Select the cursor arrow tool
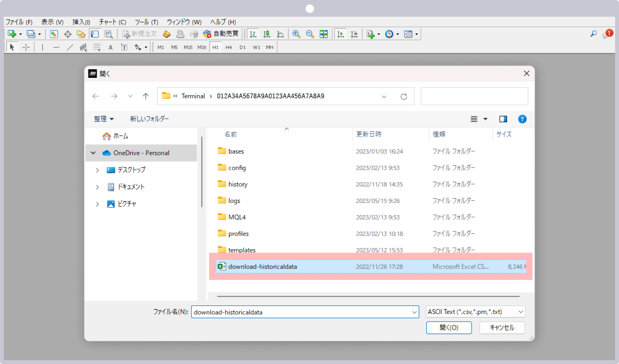This screenshot has height=364, width=619. point(12,47)
